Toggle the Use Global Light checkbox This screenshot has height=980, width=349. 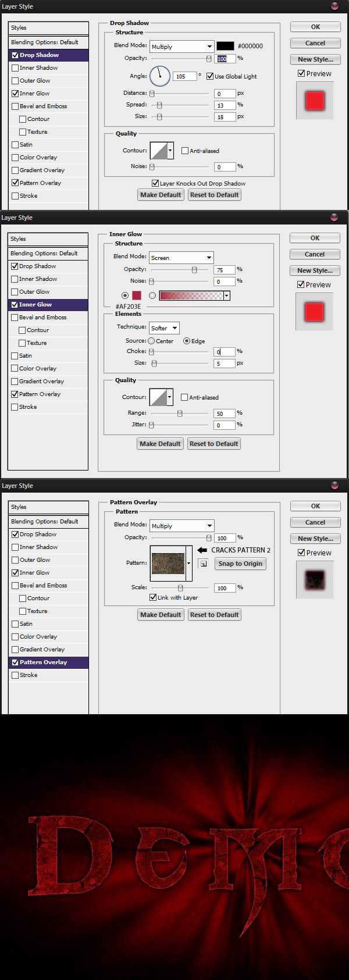point(210,76)
